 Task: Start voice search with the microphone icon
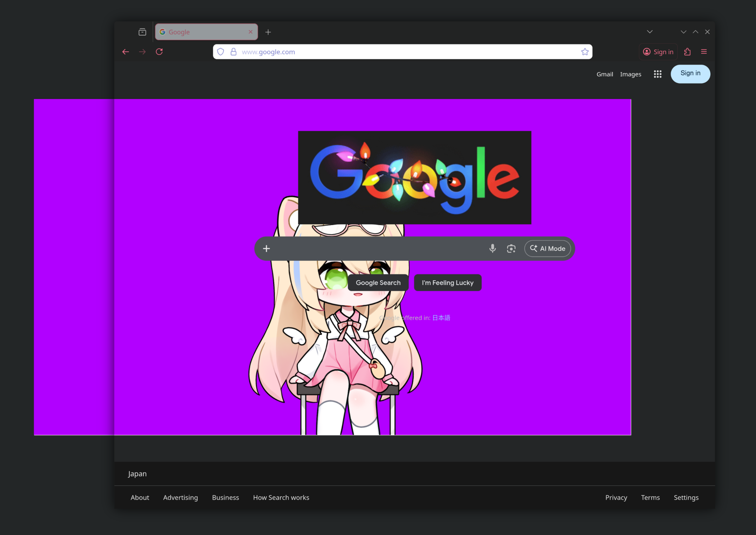click(x=492, y=249)
